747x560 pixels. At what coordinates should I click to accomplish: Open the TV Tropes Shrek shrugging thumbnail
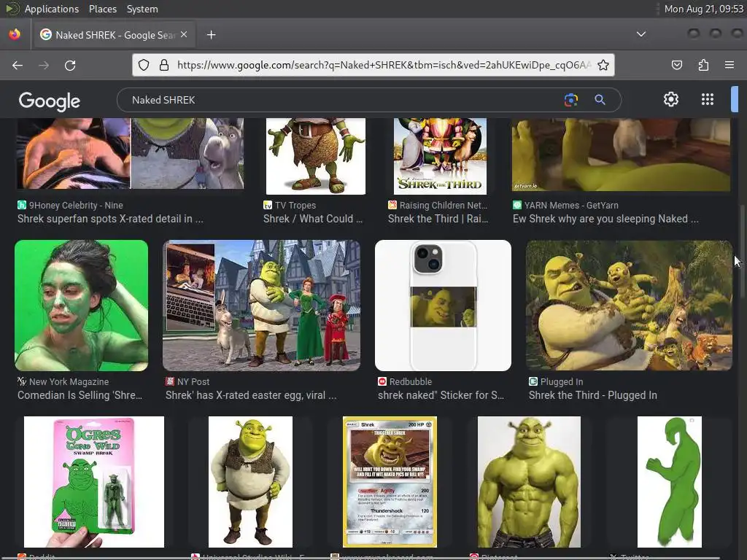pyautogui.click(x=316, y=156)
